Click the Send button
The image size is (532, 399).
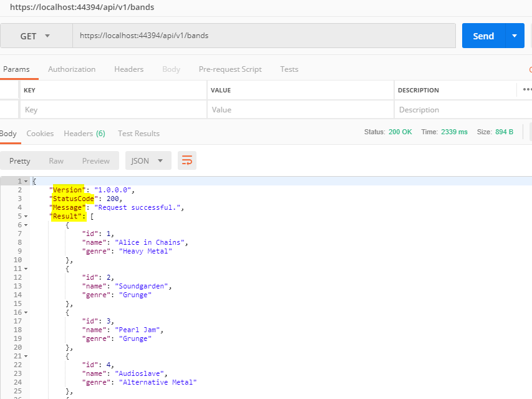[483, 36]
